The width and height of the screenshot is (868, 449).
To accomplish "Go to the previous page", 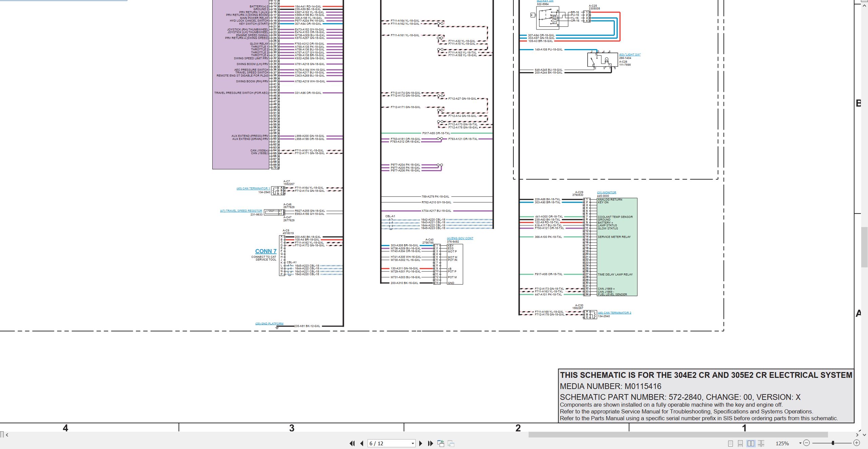I will [362, 443].
